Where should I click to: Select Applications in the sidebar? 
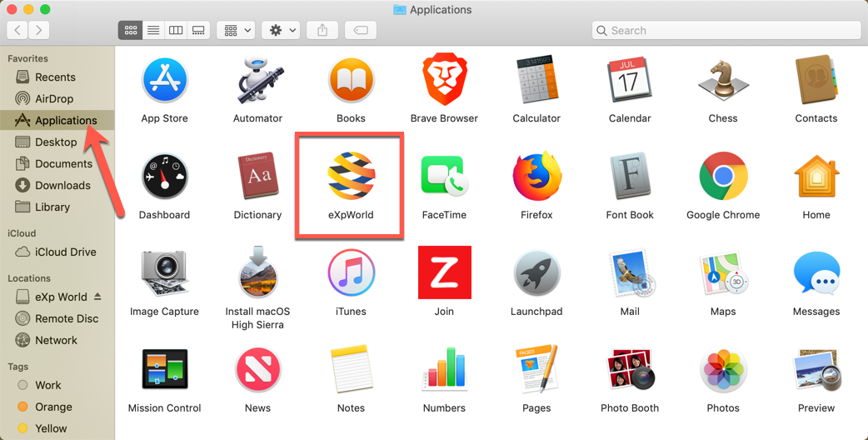(57, 120)
